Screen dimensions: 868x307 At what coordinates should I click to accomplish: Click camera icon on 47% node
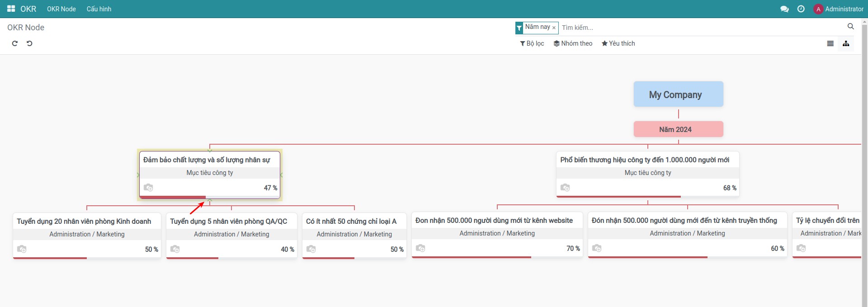[x=148, y=188]
